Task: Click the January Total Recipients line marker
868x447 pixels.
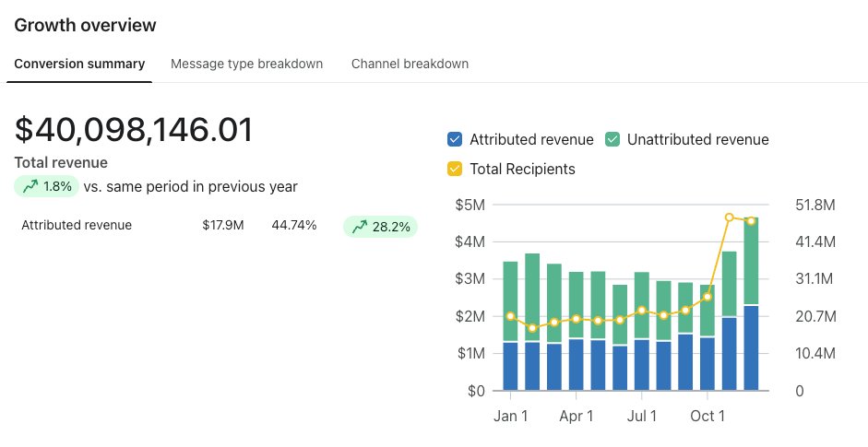Action: tap(510, 316)
